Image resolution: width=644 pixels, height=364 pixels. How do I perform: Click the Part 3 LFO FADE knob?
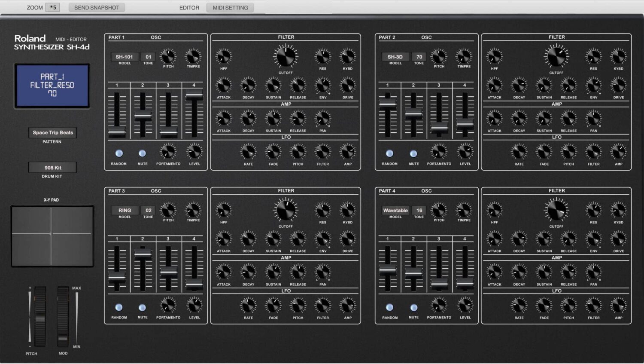pyautogui.click(x=273, y=306)
